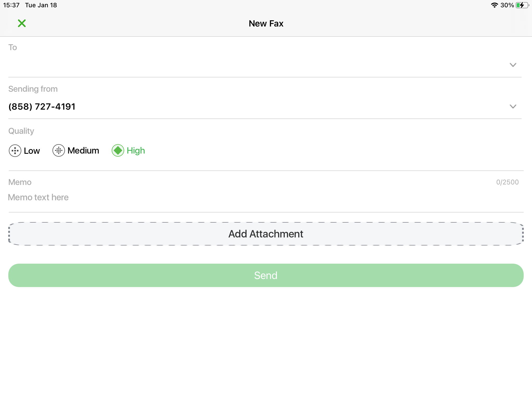This screenshot has height=399, width=532.
Task: Select the Low quality label
Action: click(32, 151)
